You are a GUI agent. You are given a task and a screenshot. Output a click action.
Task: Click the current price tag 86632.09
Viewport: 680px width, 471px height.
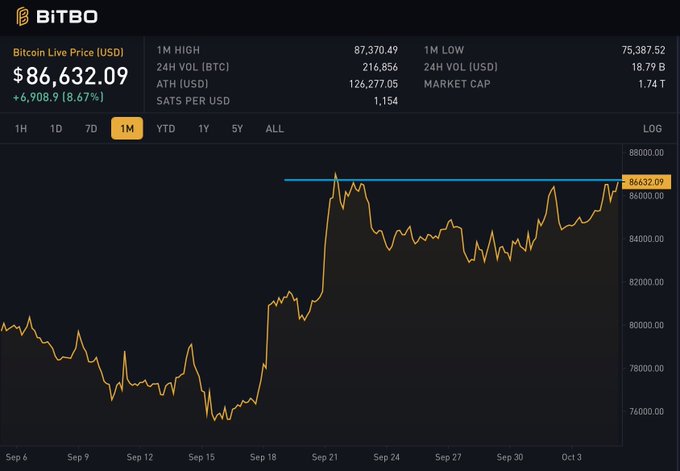point(647,182)
